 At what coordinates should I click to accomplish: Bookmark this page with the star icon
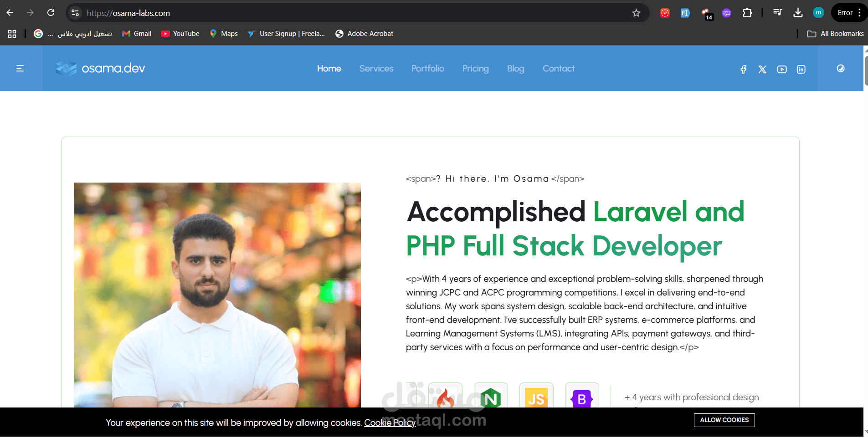pos(636,13)
